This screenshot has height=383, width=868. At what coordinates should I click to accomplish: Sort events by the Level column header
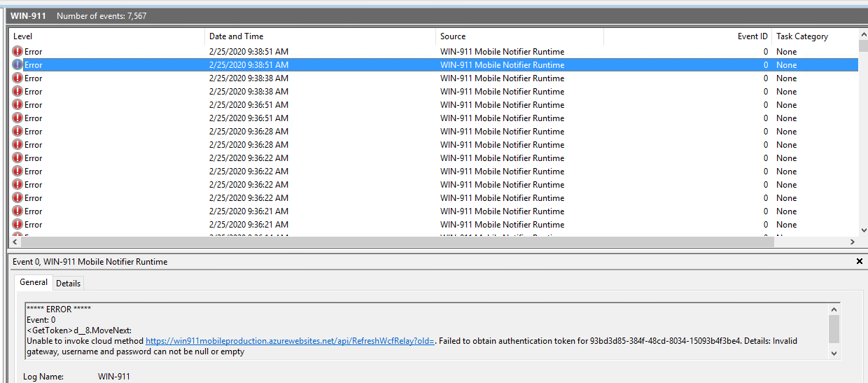coord(23,36)
